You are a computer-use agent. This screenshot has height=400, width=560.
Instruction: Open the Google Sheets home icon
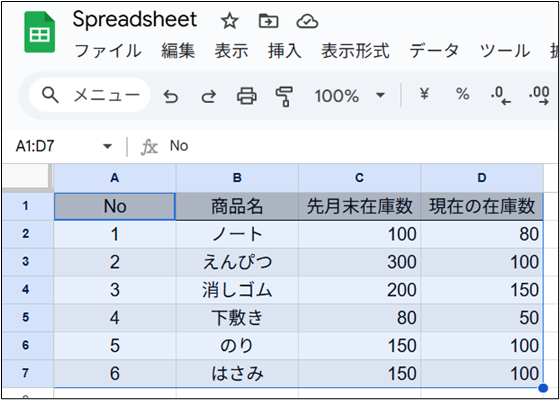tap(40, 32)
